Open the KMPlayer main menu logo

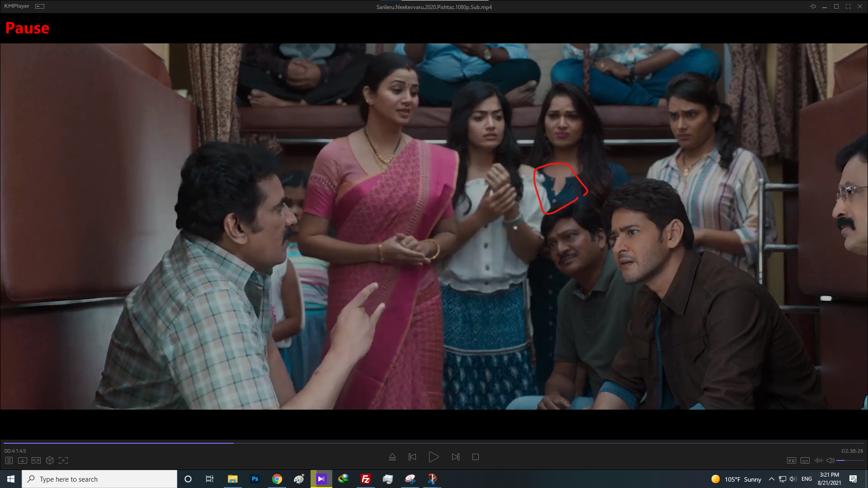click(17, 6)
